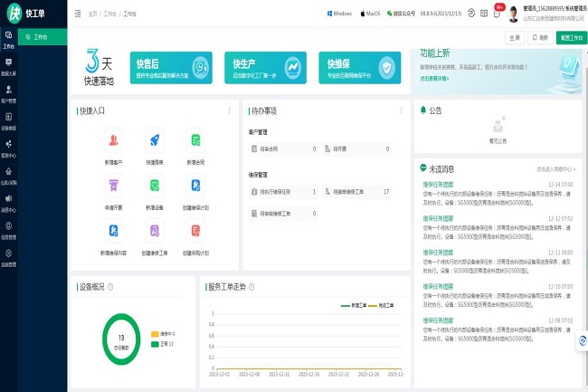This screenshot has width=588, height=392.
Task: Open the 快捷报修 rocket icon
Action: point(155,140)
